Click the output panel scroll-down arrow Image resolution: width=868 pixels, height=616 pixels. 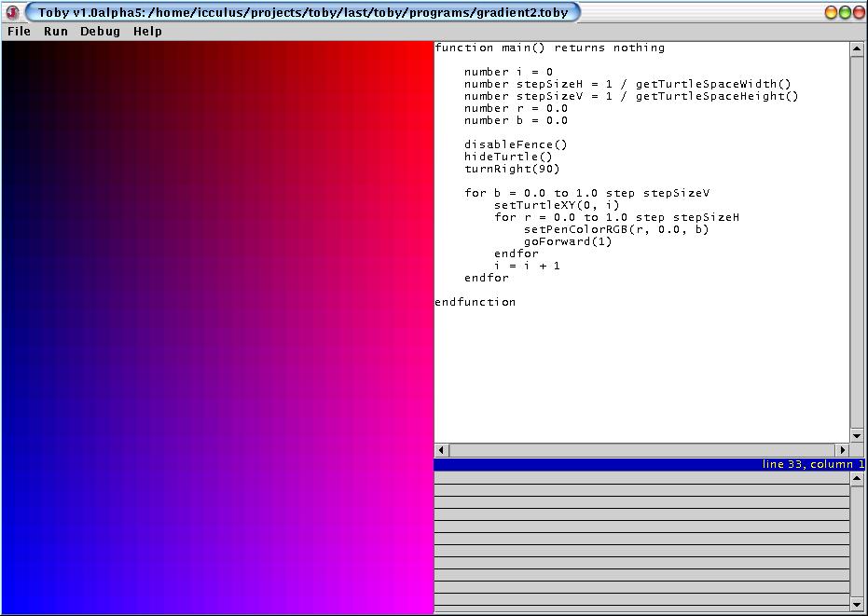[x=857, y=604]
